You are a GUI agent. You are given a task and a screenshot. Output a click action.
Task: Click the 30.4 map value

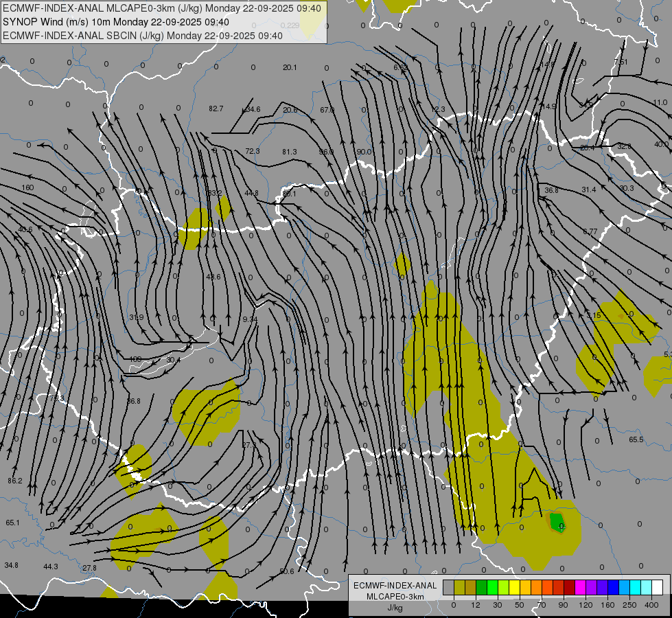[x=173, y=360]
